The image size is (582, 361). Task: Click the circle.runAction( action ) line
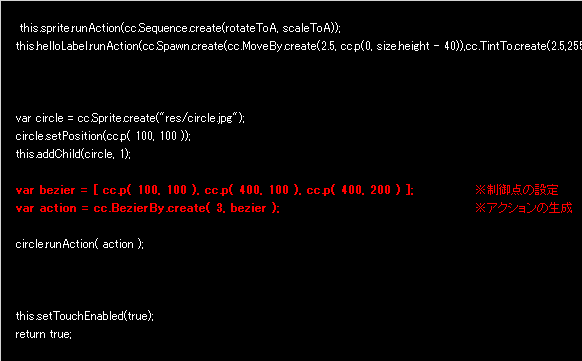(x=79, y=244)
